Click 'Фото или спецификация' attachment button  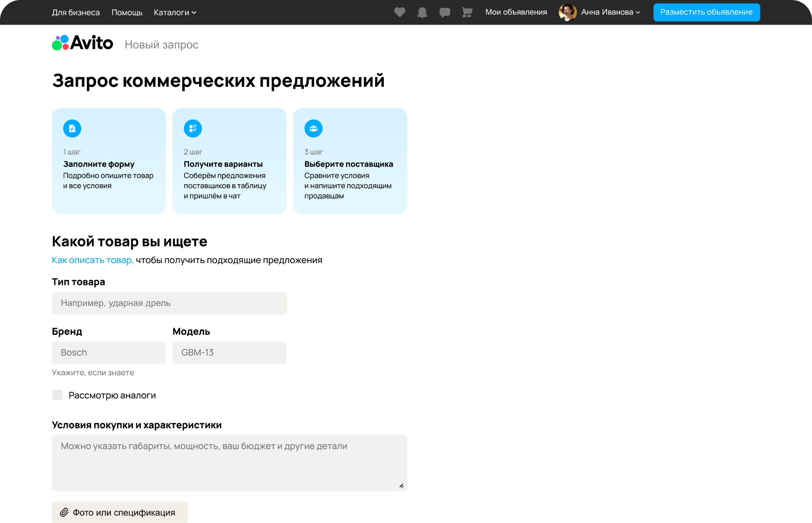click(119, 512)
